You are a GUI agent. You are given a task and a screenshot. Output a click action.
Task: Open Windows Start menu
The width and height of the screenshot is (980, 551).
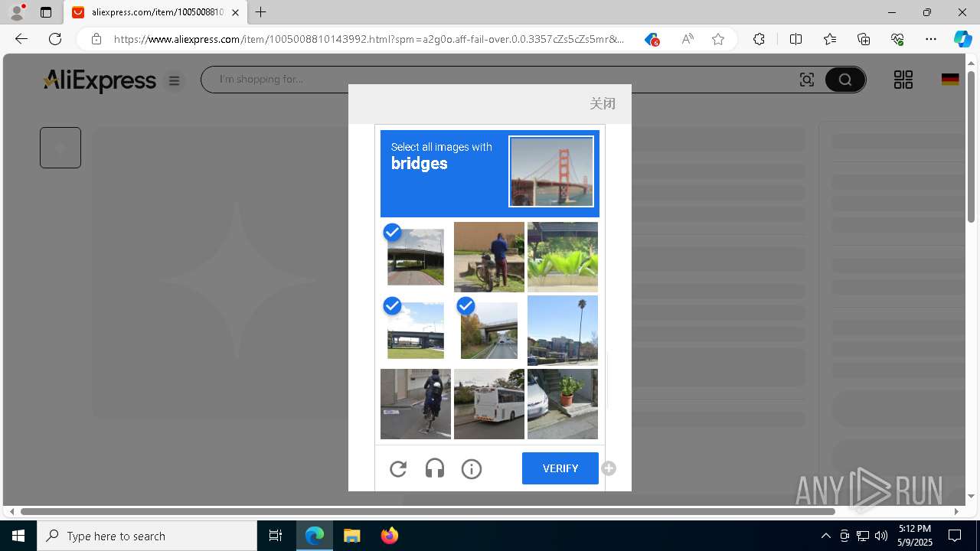pos(18,536)
